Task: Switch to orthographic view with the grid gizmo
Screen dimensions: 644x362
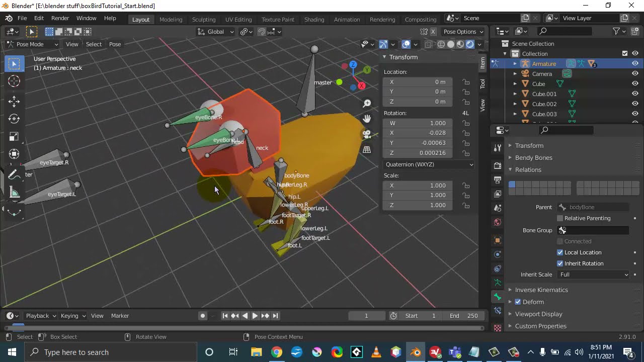Action: (367, 150)
